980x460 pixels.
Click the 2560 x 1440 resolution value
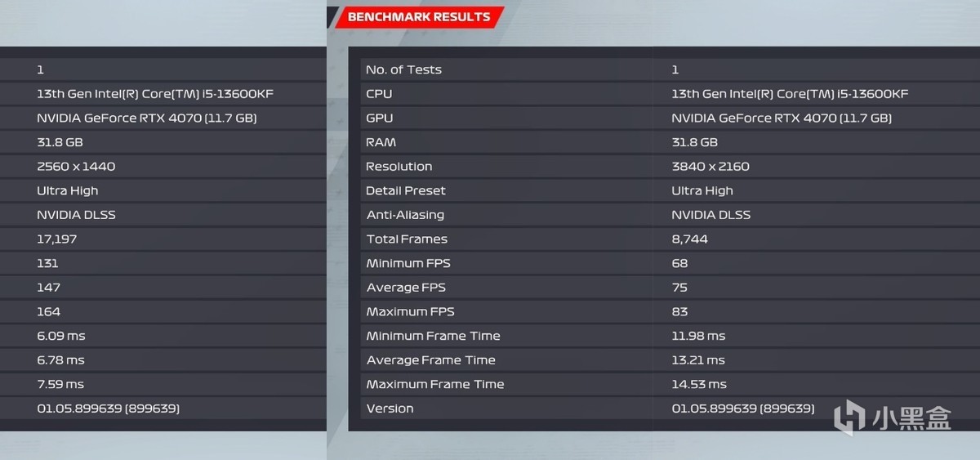[x=76, y=167]
